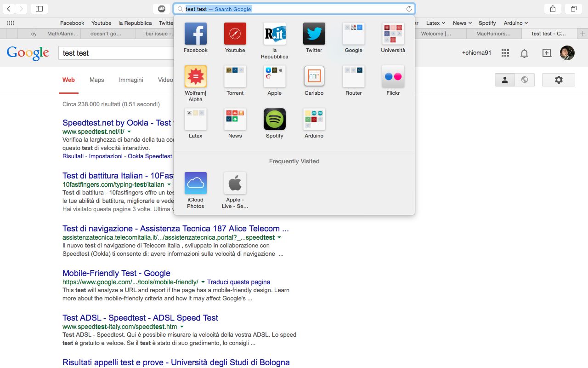Screen dimensions: 588x368
Task: Add a new tab with plus button
Action: pyautogui.click(x=583, y=34)
